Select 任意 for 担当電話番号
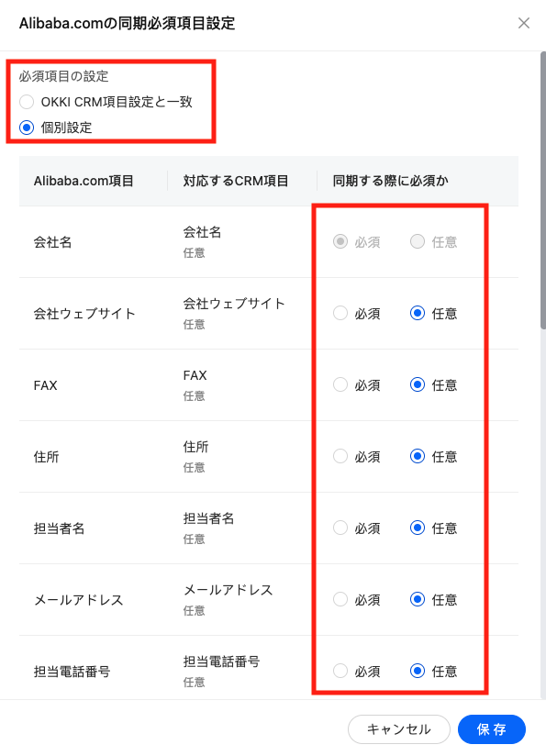Screen dimensions: 546x756 click(x=419, y=671)
